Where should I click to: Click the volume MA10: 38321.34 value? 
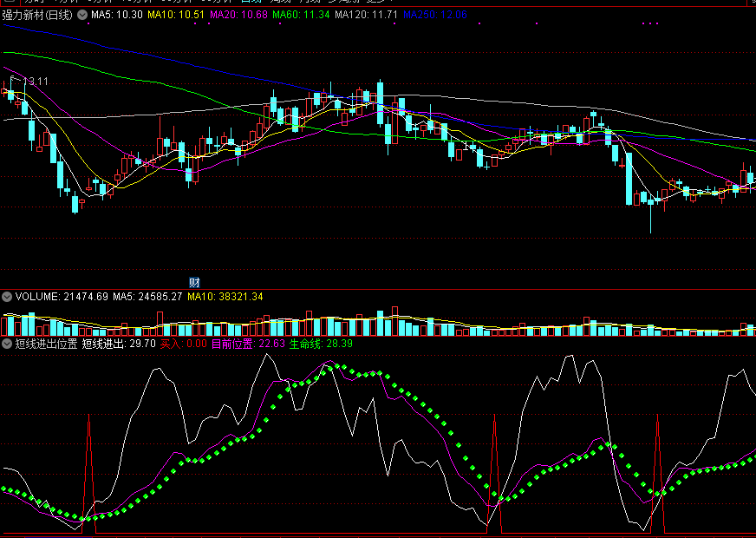tap(225, 296)
